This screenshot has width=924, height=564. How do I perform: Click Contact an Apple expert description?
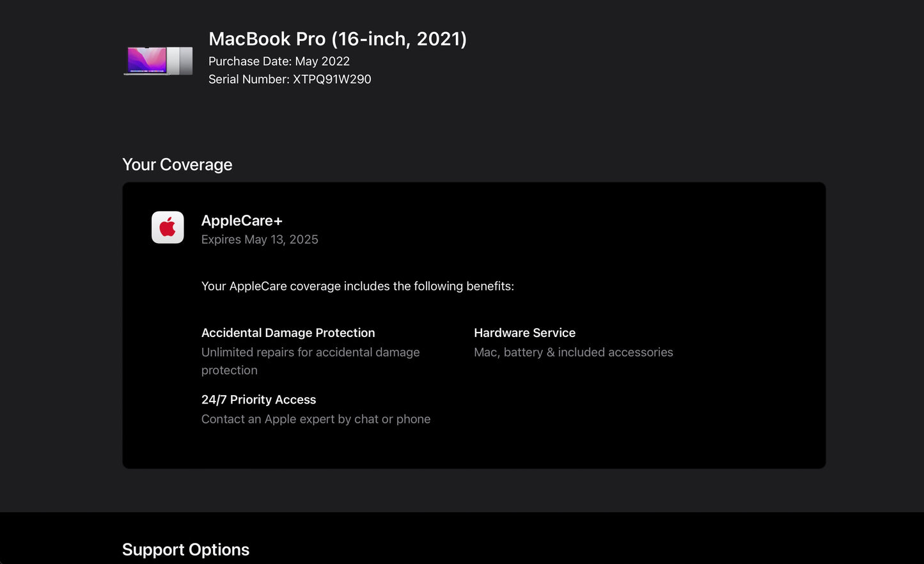pyautogui.click(x=316, y=419)
